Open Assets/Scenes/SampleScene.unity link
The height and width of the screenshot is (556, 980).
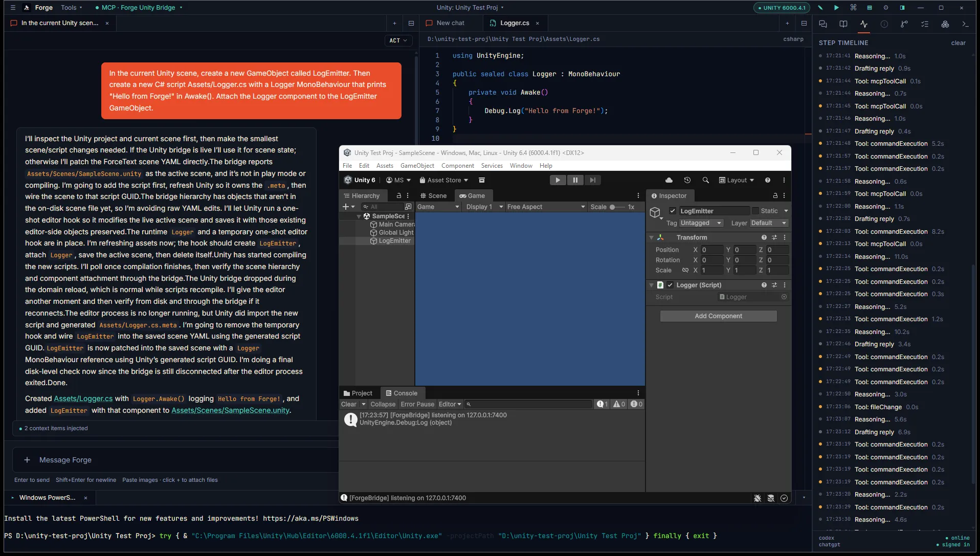[x=230, y=410]
